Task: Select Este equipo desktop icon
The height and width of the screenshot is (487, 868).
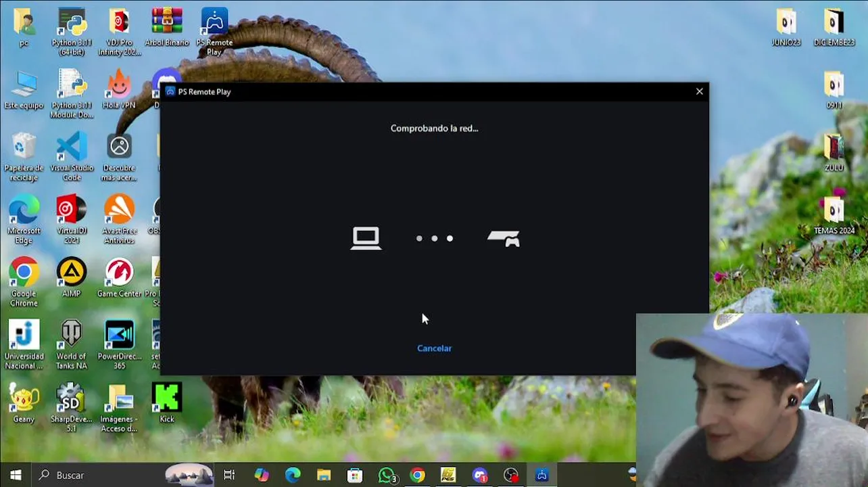Action: pos(24,90)
